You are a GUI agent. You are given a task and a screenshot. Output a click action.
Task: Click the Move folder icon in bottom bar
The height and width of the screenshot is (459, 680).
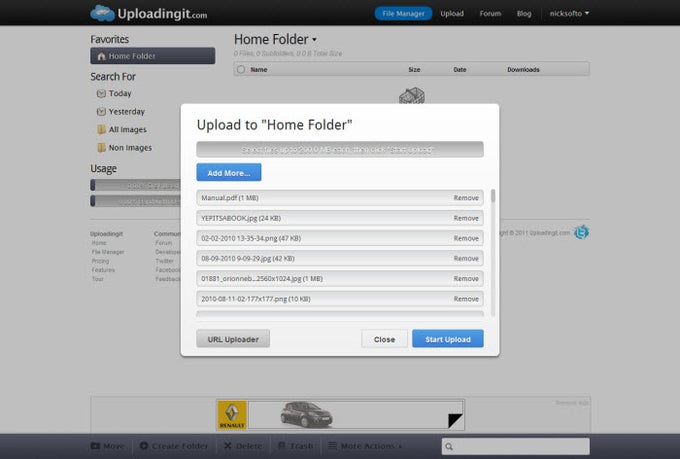coord(95,446)
